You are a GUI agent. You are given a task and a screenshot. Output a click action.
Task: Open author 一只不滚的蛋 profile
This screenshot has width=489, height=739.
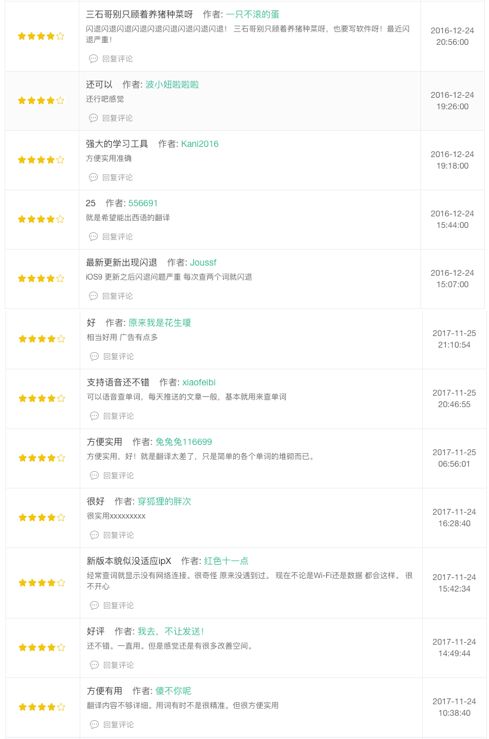coord(253,14)
